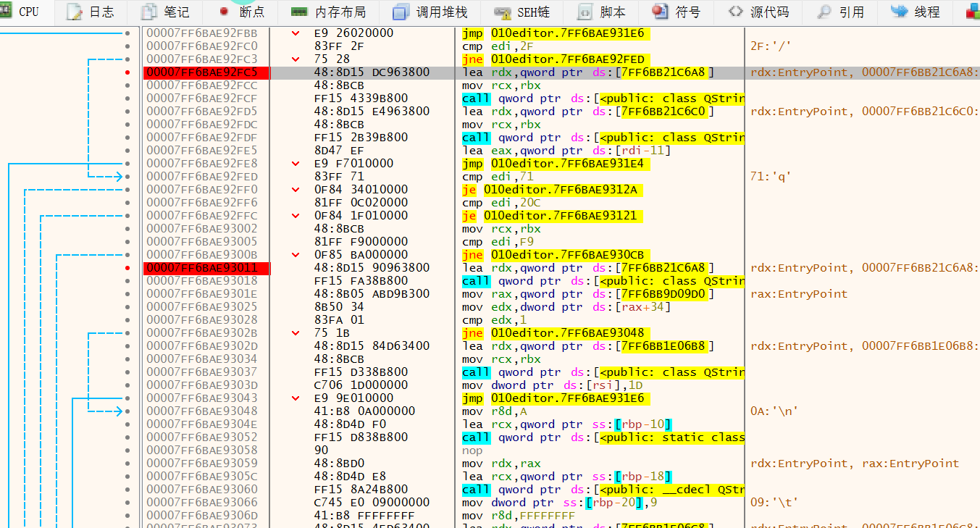The width and height of the screenshot is (980, 528).
Task: Click the red Breakpoints tab icon
Action: [224, 12]
